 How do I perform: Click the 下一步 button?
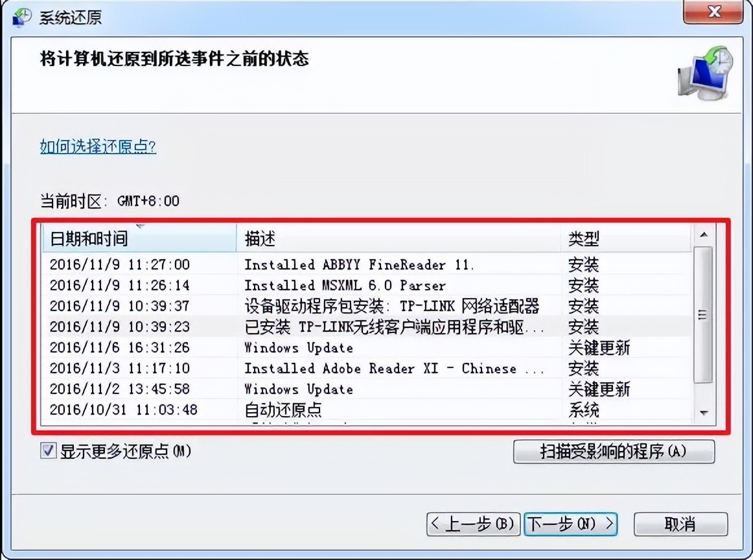coord(570,524)
